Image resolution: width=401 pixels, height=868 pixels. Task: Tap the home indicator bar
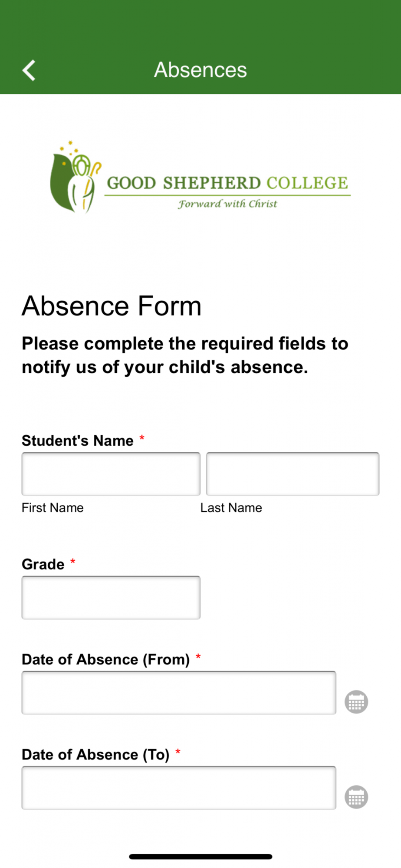[200, 857]
